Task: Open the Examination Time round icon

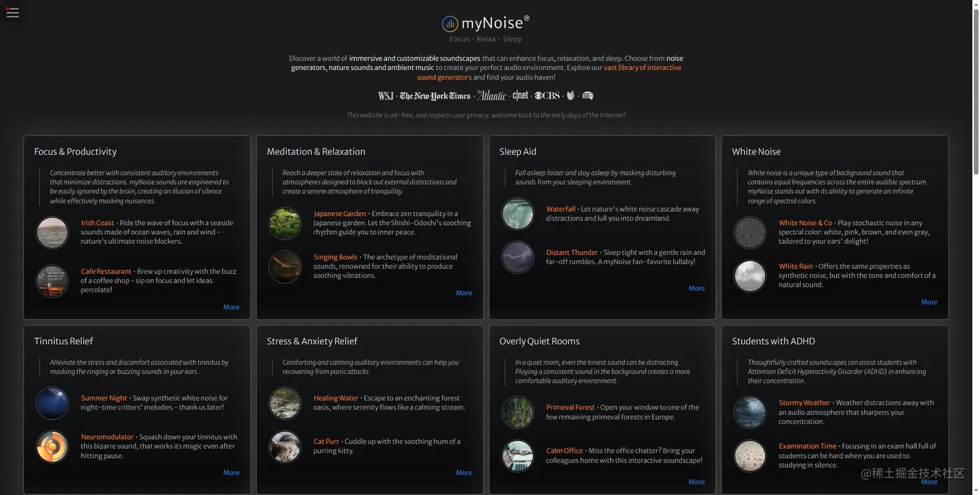Action: (x=750, y=455)
